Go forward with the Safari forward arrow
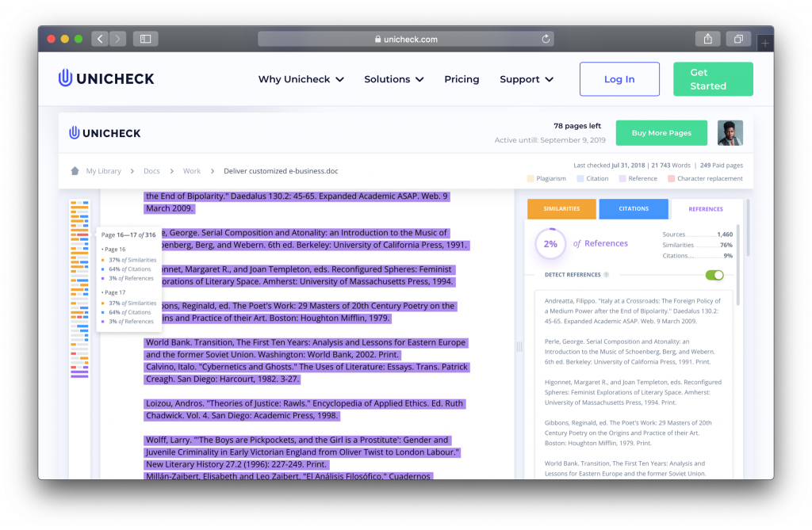The width and height of the screenshot is (812, 530). coord(117,39)
